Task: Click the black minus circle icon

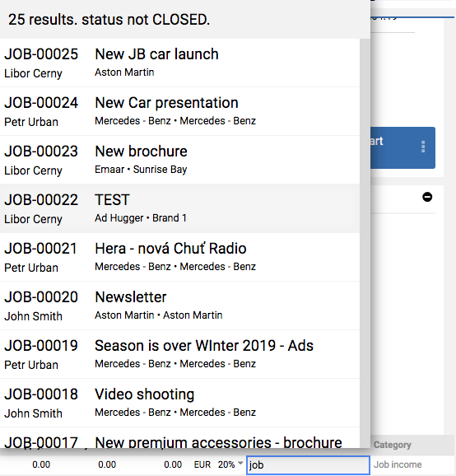Action: coord(427,197)
